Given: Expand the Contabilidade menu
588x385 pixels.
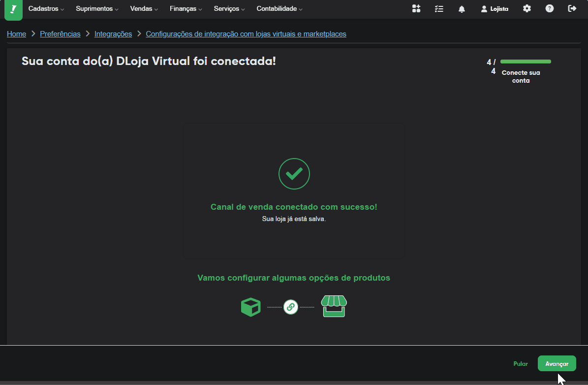Looking at the screenshot, I should click(279, 9).
